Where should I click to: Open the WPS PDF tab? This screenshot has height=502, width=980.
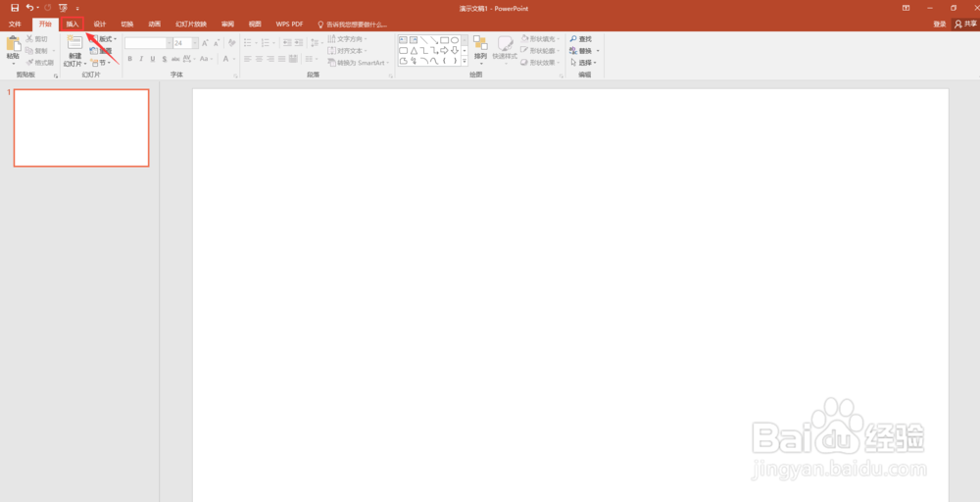pyautogui.click(x=289, y=25)
